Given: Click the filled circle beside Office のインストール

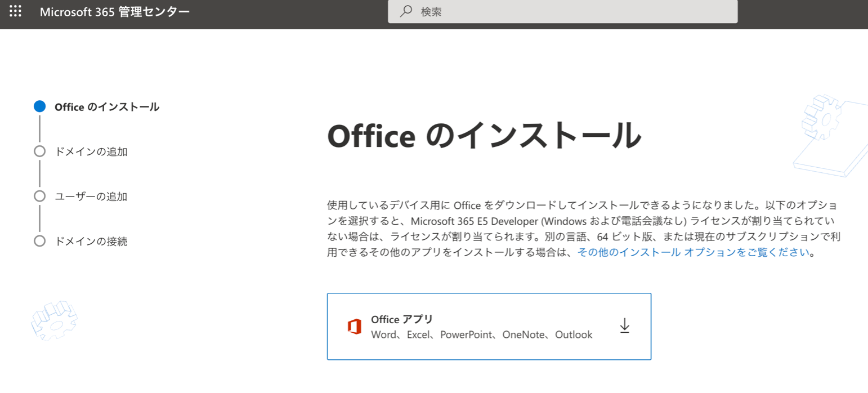Looking at the screenshot, I should 39,106.
